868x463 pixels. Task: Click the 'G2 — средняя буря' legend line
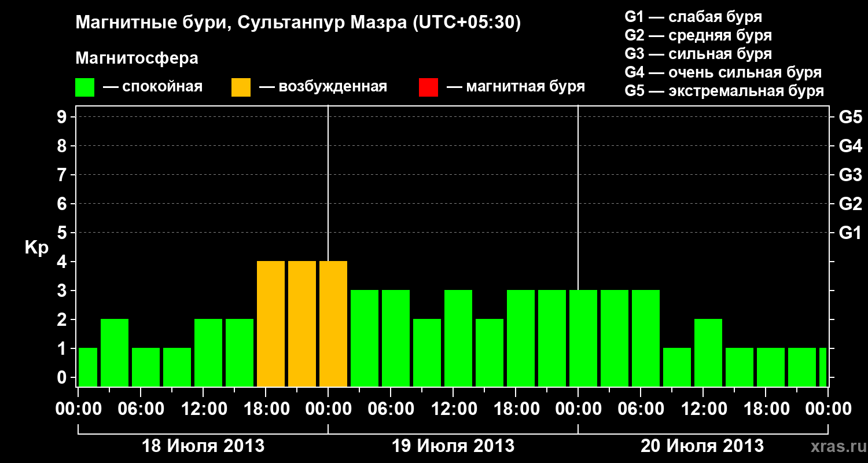698,35
